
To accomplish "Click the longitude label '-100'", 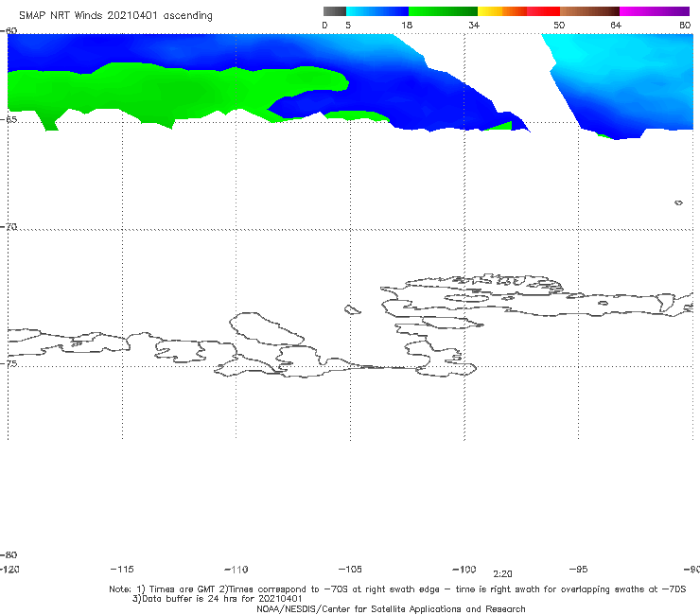I will pyautogui.click(x=464, y=569).
